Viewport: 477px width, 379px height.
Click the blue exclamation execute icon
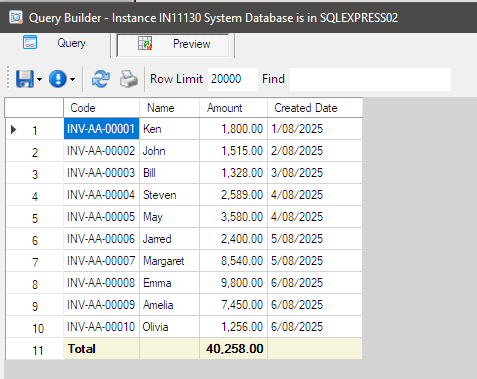[x=58, y=79]
